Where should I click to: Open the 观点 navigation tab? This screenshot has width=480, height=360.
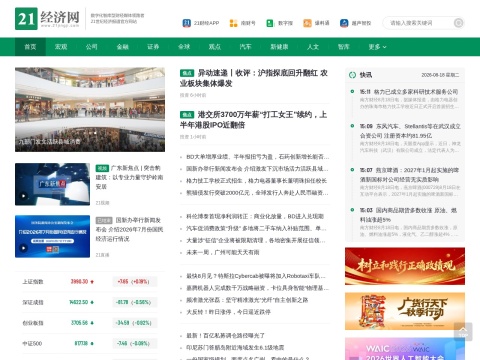pyautogui.click(x=215, y=47)
